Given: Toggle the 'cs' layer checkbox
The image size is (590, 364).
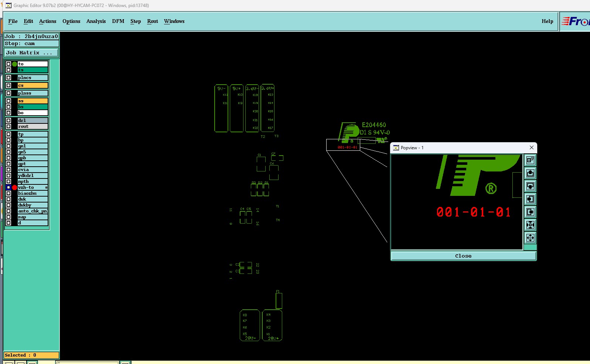Looking at the screenshot, I should coord(8,85).
